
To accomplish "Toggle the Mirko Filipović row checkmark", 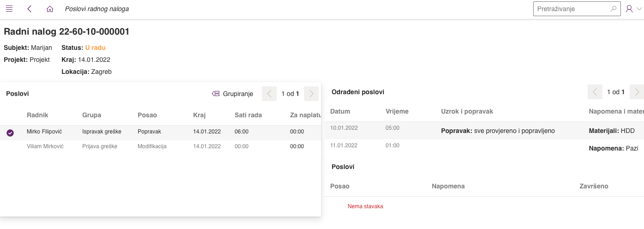I will click(x=10, y=133).
